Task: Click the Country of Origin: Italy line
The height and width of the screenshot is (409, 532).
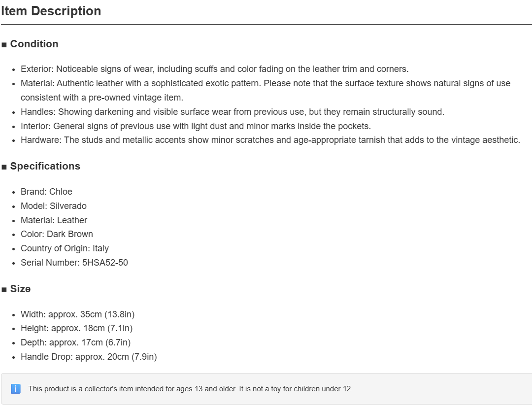Action: [65, 248]
